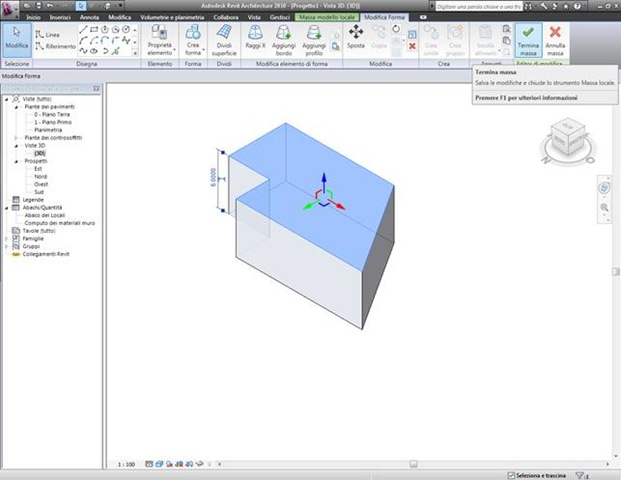Select the Sposta move tool

coord(356,37)
